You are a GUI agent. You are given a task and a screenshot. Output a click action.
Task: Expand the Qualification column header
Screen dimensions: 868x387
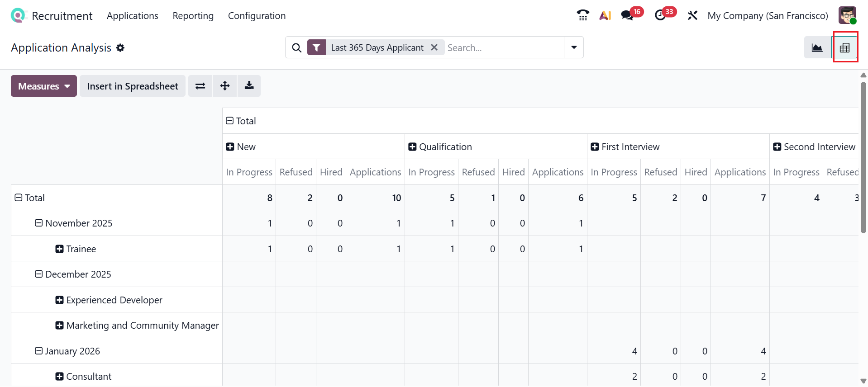[412, 147]
